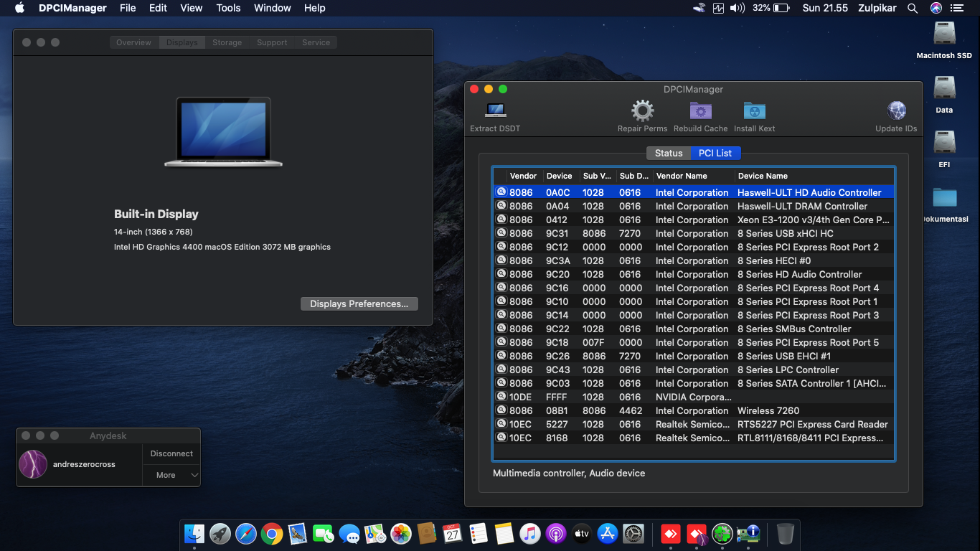
Task: Click the Rebuild Cache icon
Action: click(700, 111)
